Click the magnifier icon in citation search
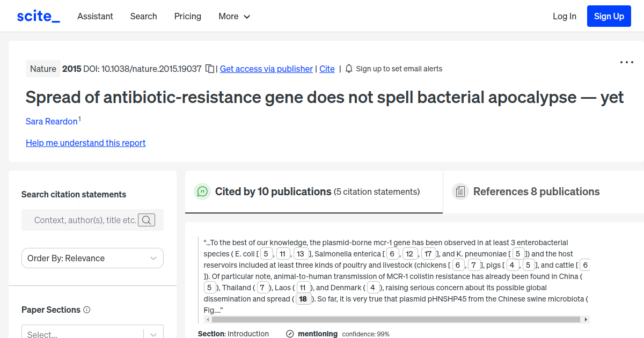This screenshot has width=644, height=338. click(x=146, y=220)
